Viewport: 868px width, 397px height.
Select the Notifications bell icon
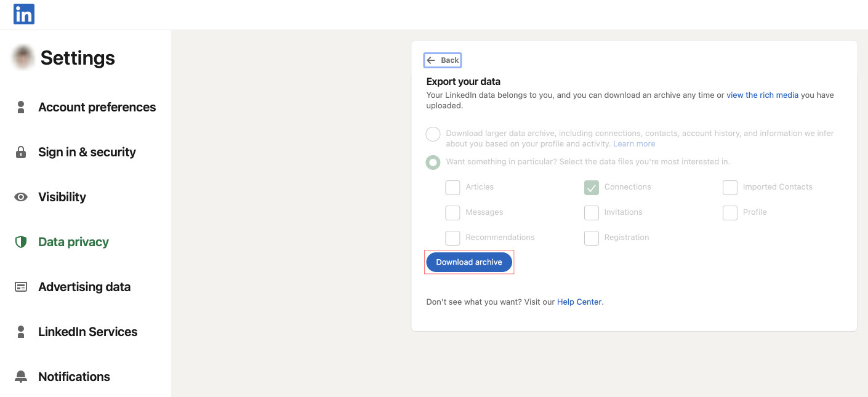click(21, 376)
